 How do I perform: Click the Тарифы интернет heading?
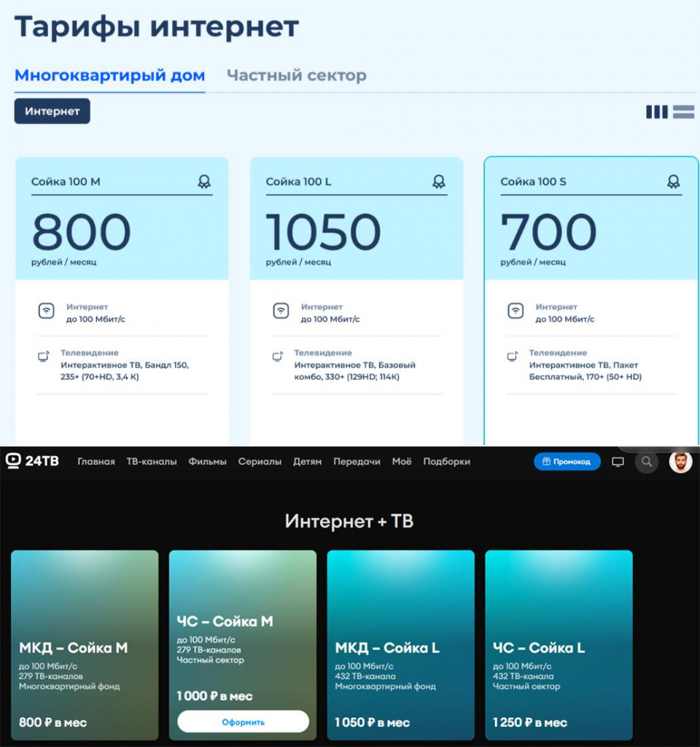click(157, 27)
